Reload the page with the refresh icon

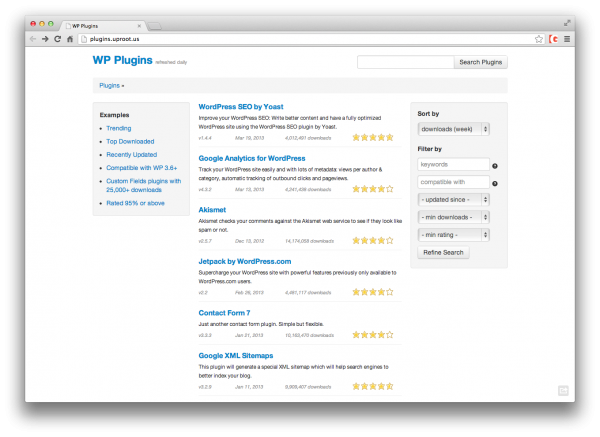(57, 39)
